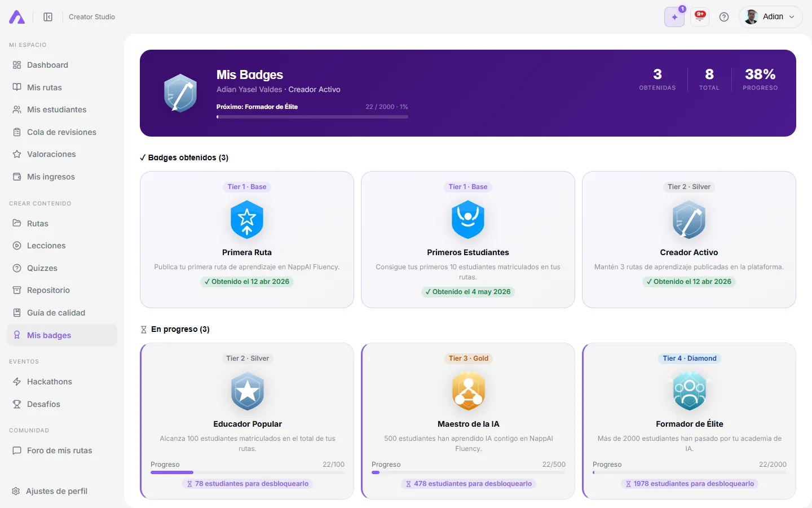Click the Hackathons lightning icon

[17, 382]
